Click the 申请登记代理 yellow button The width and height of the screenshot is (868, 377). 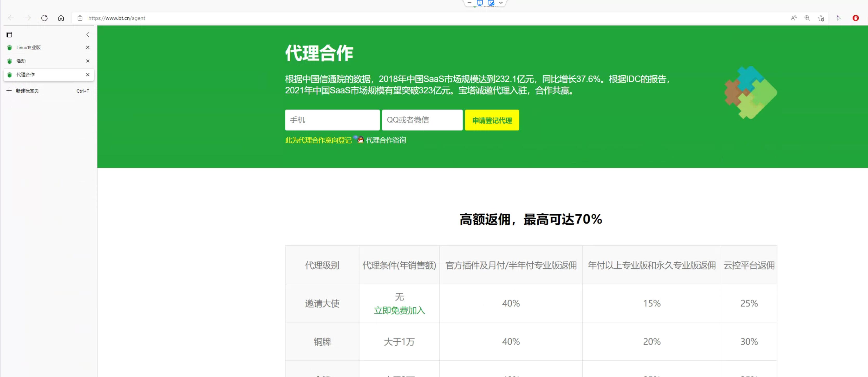(x=492, y=120)
